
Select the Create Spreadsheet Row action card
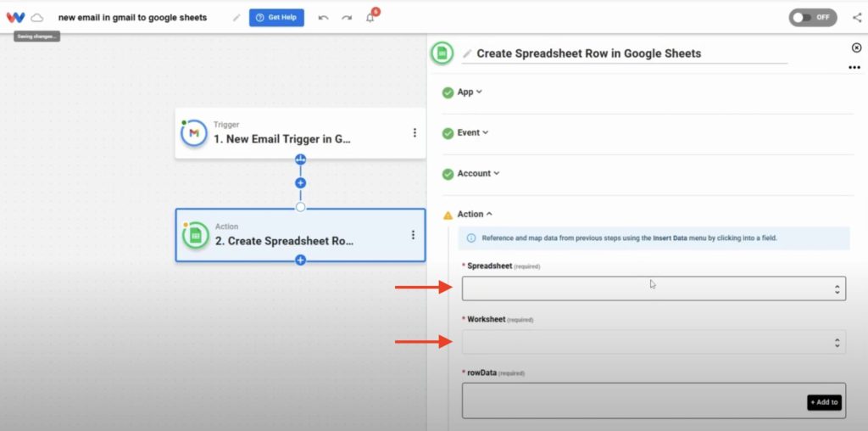[300, 235]
